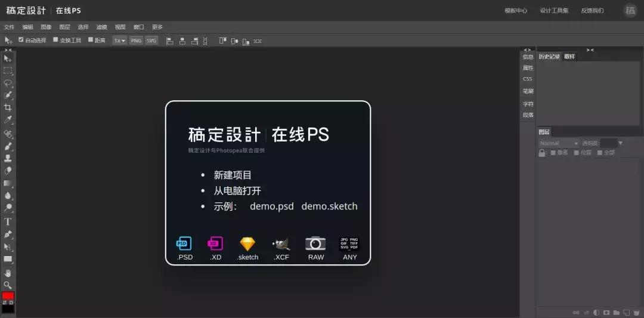Toggle the lock 像素 checkbox
This screenshot has width=644, height=318.
click(553, 152)
